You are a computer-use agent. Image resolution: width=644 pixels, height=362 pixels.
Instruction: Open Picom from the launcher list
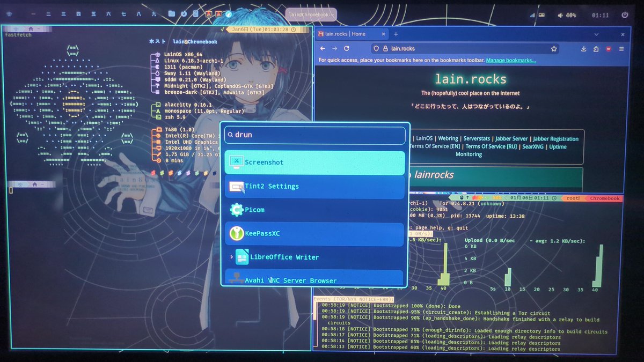click(x=314, y=210)
